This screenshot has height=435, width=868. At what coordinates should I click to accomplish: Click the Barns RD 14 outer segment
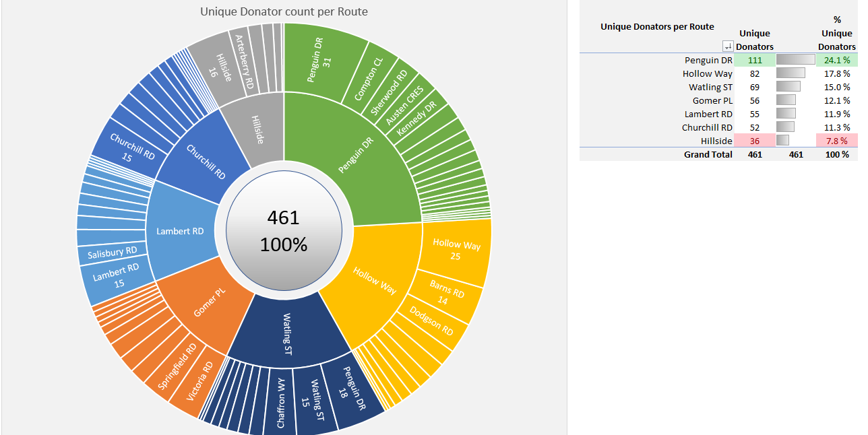(447, 293)
